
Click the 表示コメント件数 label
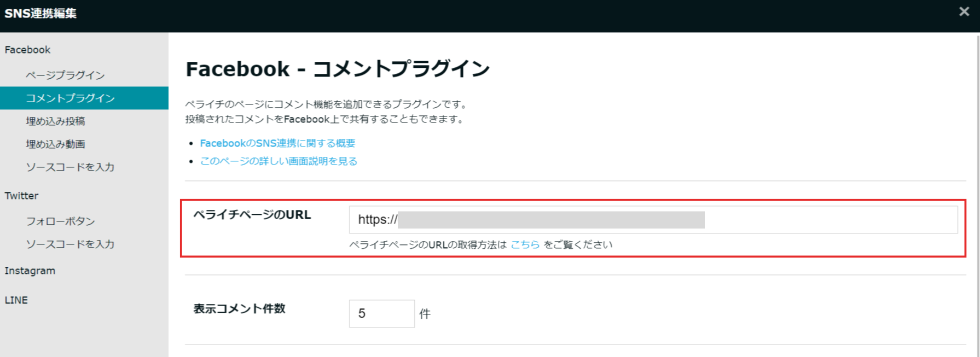pyautogui.click(x=239, y=309)
